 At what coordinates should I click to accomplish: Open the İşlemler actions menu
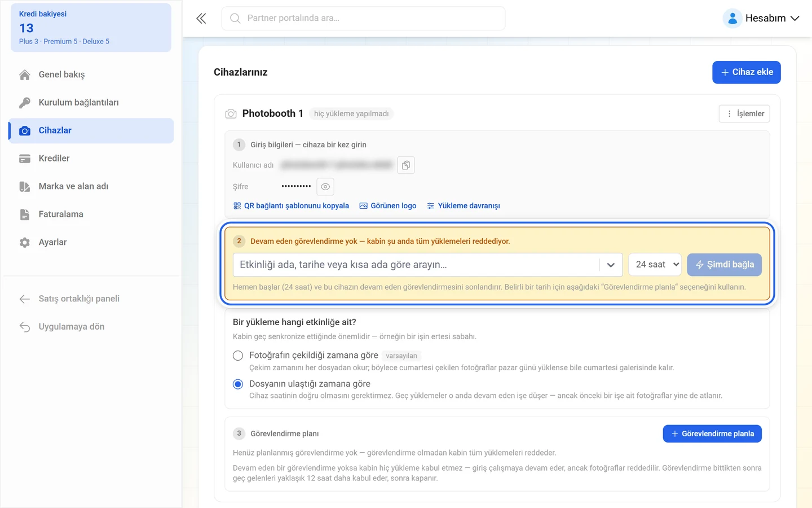click(x=744, y=113)
